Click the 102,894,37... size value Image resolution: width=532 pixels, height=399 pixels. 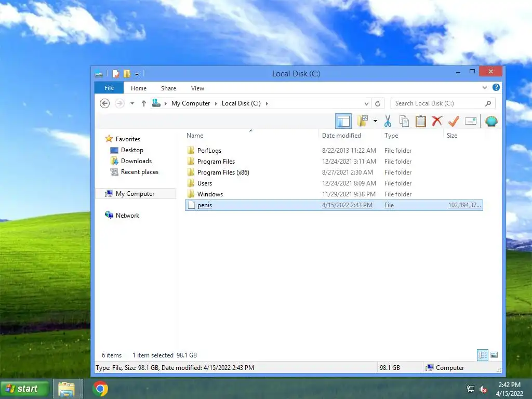[x=464, y=205]
